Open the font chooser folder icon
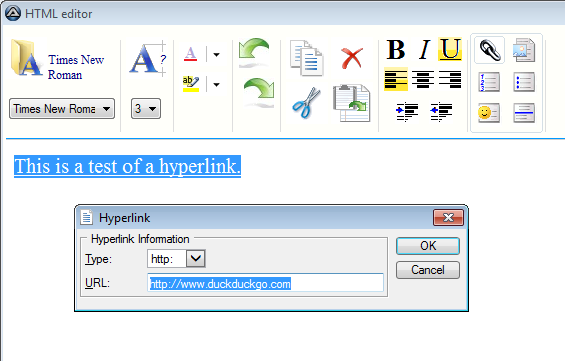 pos(27,58)
